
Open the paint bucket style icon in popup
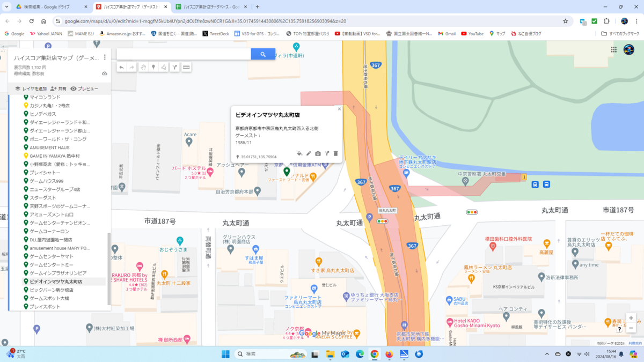click(299, 154)
